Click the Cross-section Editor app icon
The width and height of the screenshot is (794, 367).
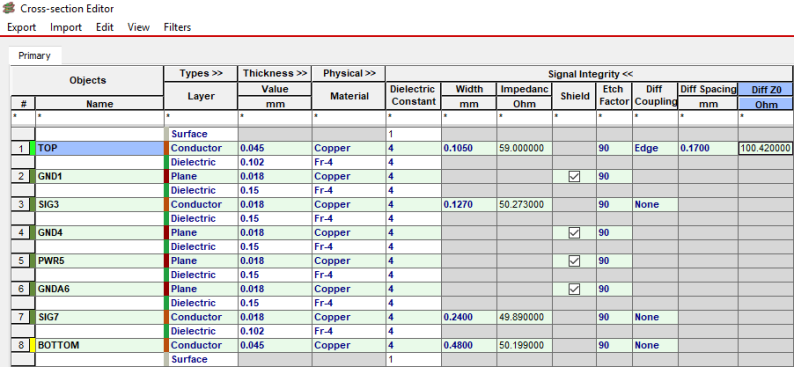[9, 8]
